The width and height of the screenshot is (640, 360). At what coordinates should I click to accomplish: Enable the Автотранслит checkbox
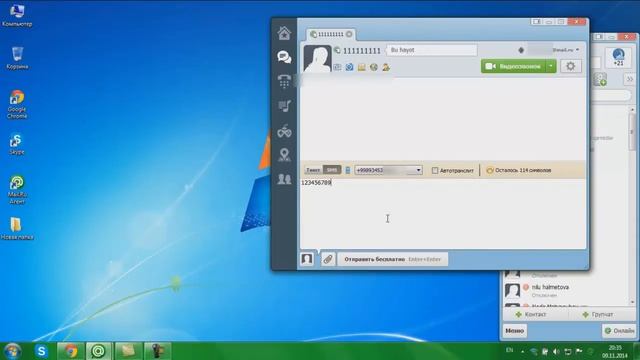click(435, 170)
